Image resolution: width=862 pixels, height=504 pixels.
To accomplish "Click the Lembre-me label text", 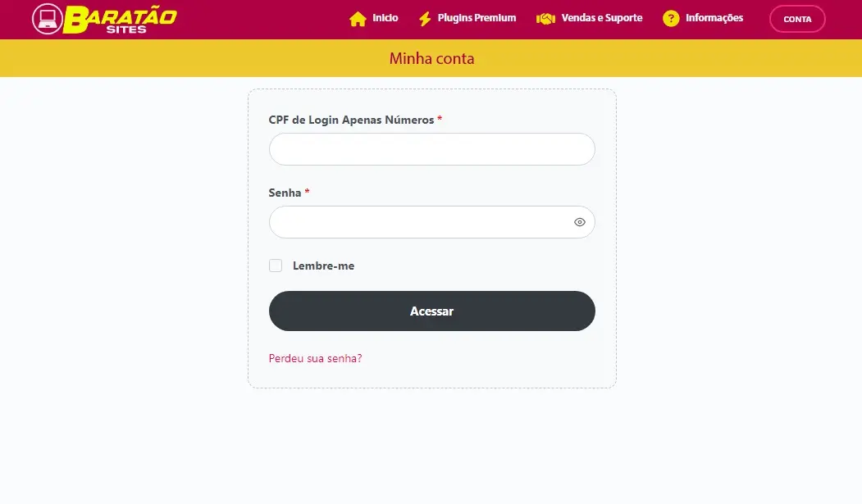I will point(323,266).
